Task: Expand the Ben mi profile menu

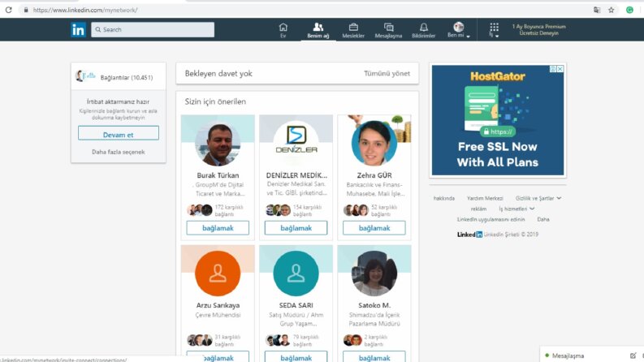Action: 458,30
